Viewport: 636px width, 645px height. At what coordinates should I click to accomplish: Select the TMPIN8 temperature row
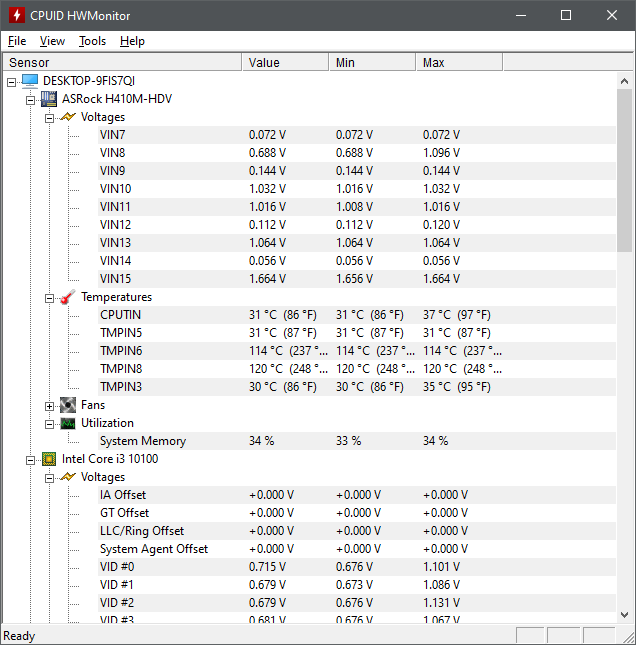tap(357, 369)
